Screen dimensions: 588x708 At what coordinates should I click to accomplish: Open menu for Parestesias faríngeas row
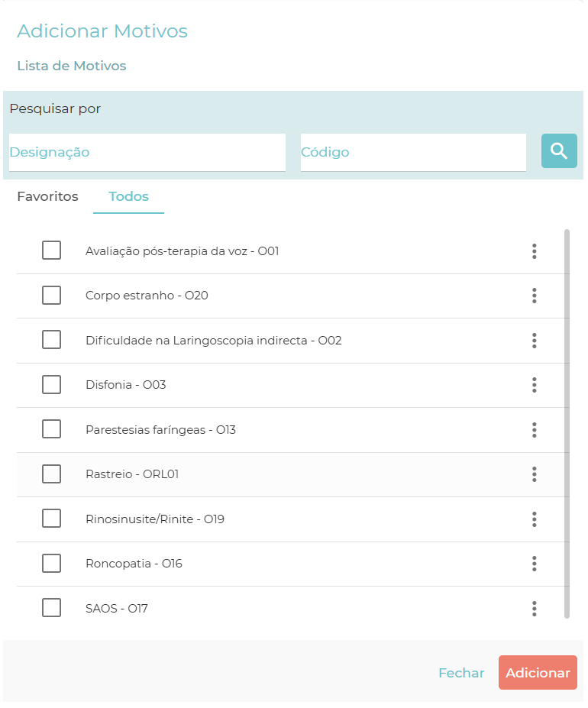(535, 430)
